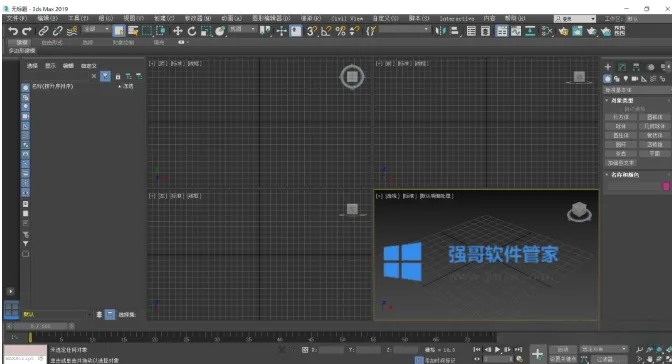Click the Unlink Selection broken chain icon
The width and height of the screenshot is (672, 364).
coord(57,31)
